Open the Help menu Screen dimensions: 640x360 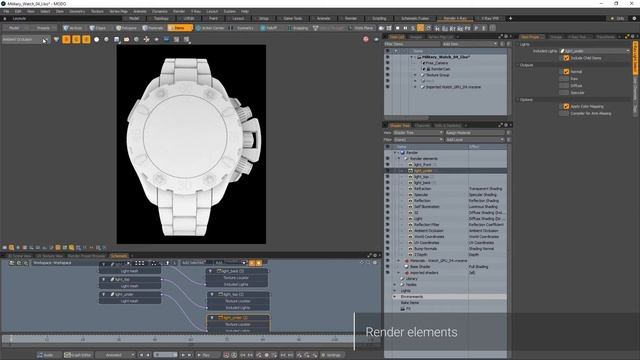click(245, 11)
